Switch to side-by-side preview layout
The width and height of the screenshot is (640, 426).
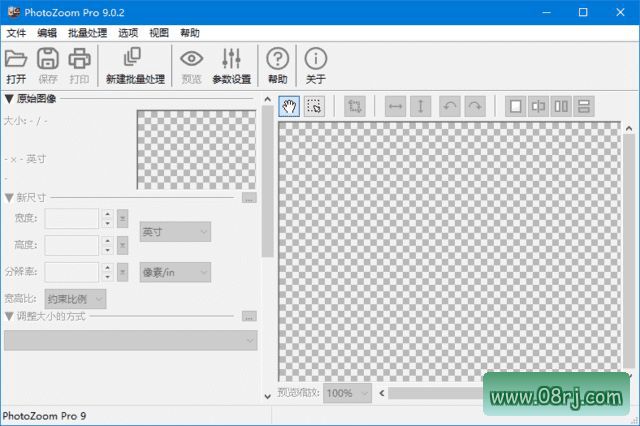point(561,106)
